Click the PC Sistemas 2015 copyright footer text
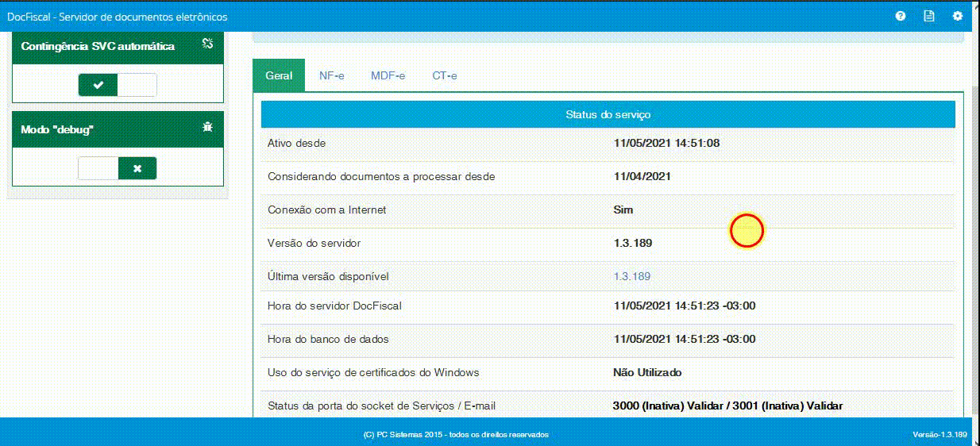 (x=455, y=435)
